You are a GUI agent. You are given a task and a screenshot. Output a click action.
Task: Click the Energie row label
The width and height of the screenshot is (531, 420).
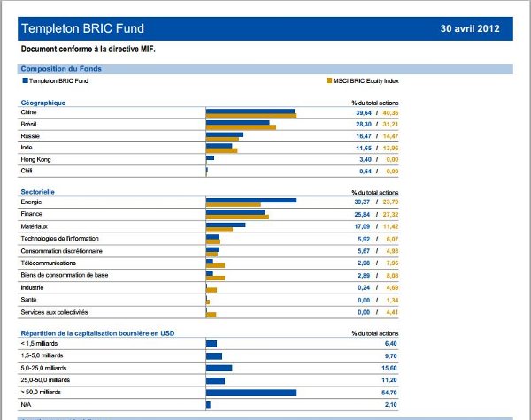[x=31, y=202]
